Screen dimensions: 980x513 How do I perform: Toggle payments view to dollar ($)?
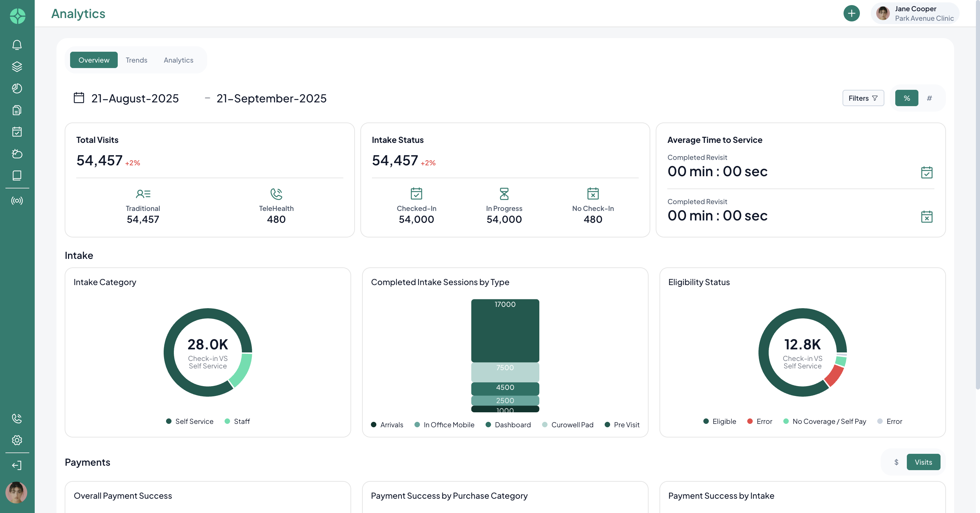[896, 462]
